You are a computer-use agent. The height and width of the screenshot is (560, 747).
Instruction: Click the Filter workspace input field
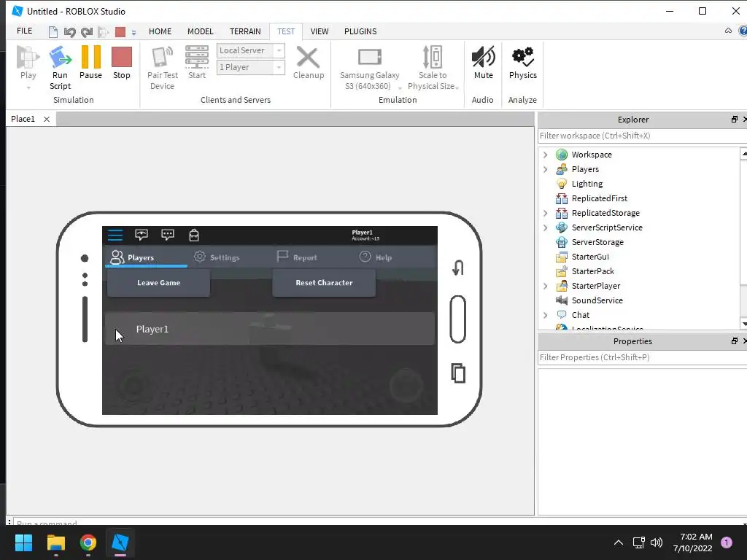tap(642, 136)
